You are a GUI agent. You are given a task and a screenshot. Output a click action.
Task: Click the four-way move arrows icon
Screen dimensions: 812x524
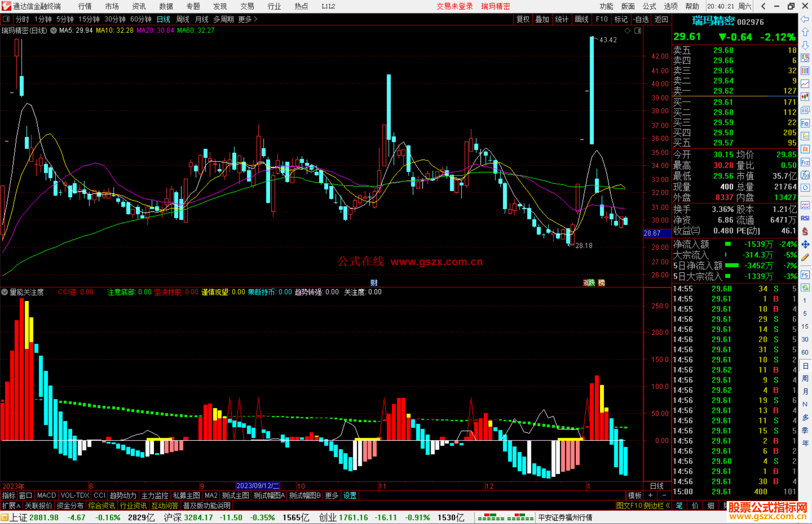click(805, 245)
